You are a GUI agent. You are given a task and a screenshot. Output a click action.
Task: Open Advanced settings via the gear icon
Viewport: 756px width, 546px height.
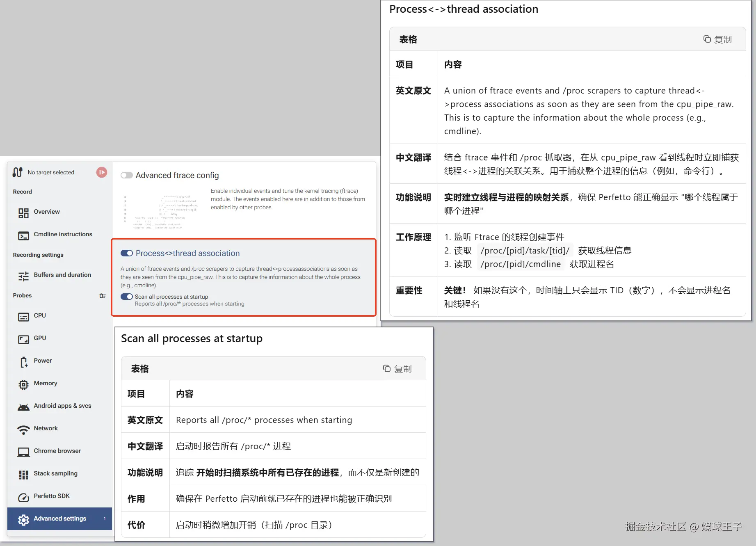(x=24, y=519)
